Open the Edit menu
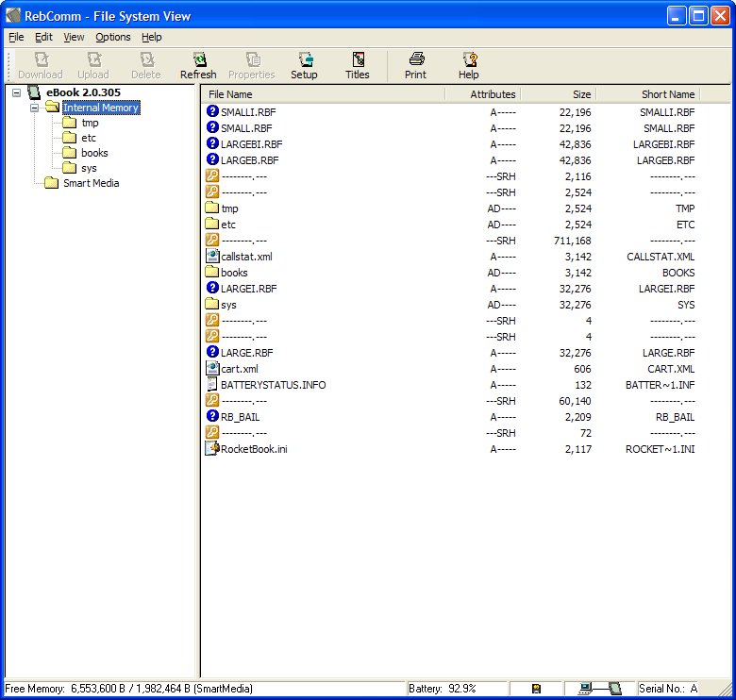Screen dimensions: 736x700 pyautogui.click(x=43, y=37)
